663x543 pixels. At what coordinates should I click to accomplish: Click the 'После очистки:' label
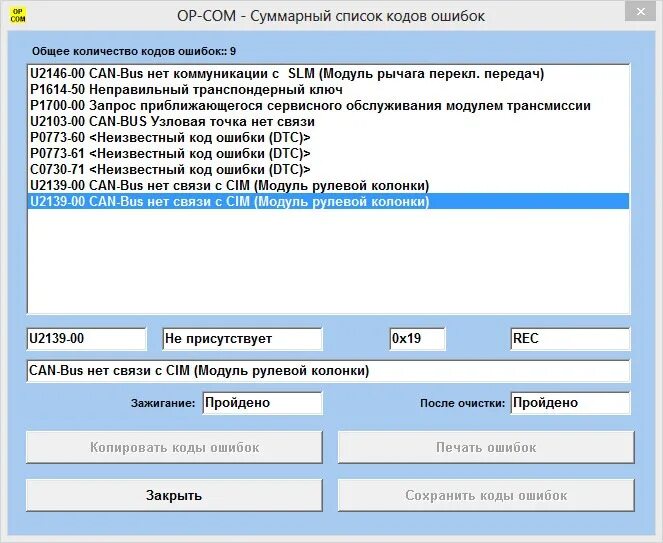[x=463, y=403]
